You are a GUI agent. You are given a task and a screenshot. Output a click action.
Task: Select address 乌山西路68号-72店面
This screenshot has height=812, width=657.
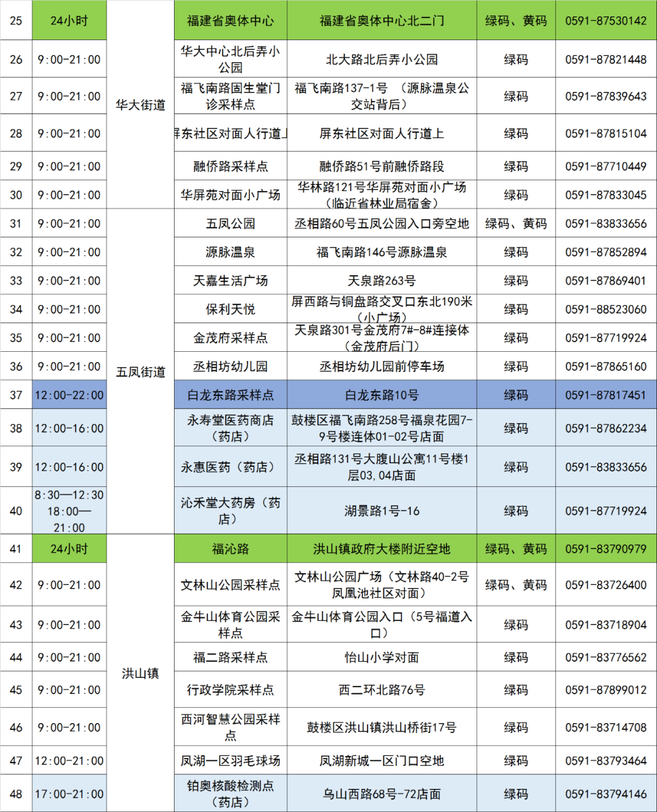pyautogui.click(x=380, y=793)
